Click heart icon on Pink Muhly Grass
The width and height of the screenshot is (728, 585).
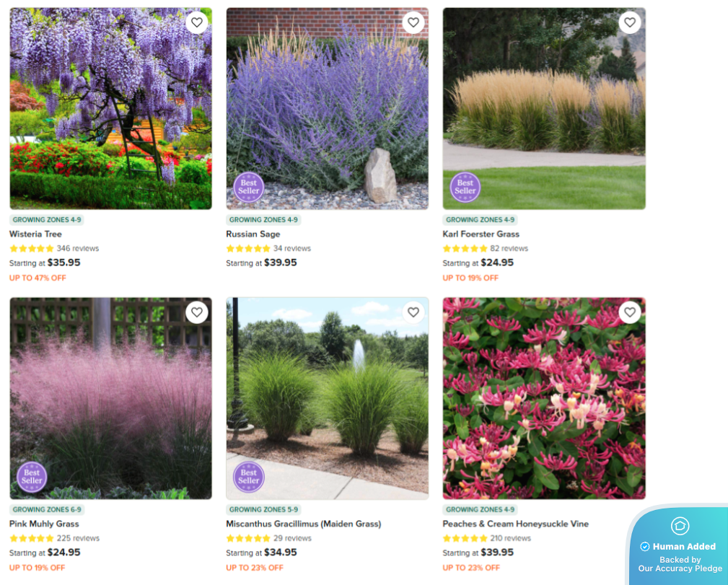[197, 312]
